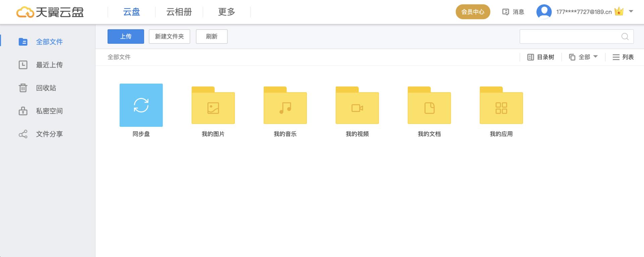The image size is (644, 257).
Task: Click the gold crown VIP icon
Action: [619, 12]
